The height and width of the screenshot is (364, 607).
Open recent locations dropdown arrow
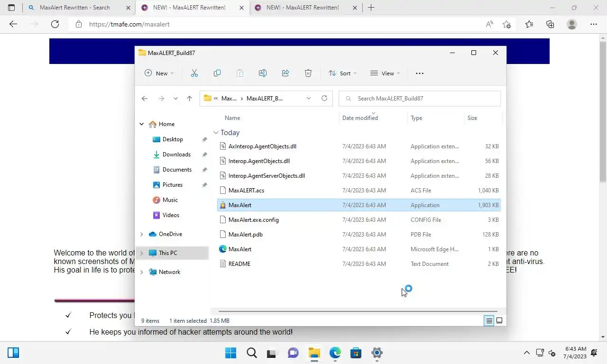click(175, 99)
